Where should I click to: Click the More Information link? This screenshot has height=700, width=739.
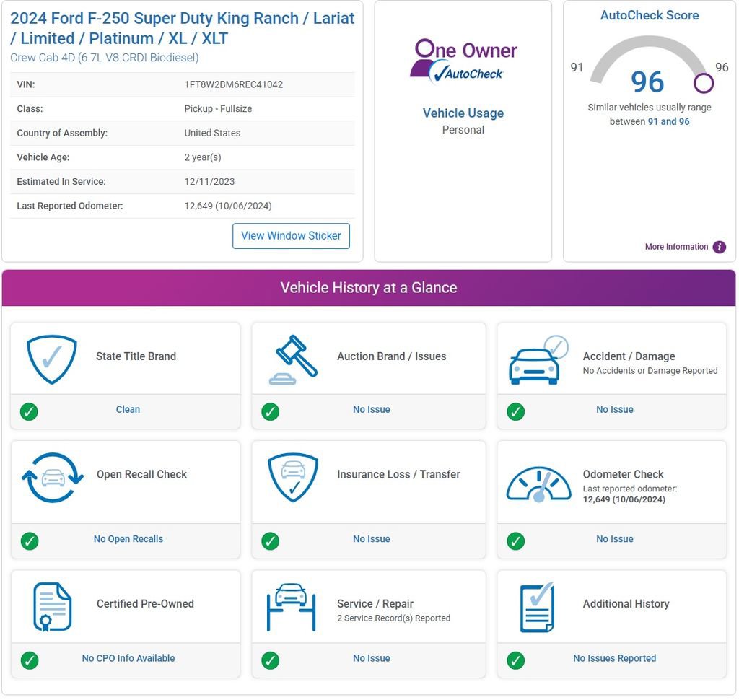point(676,247)
